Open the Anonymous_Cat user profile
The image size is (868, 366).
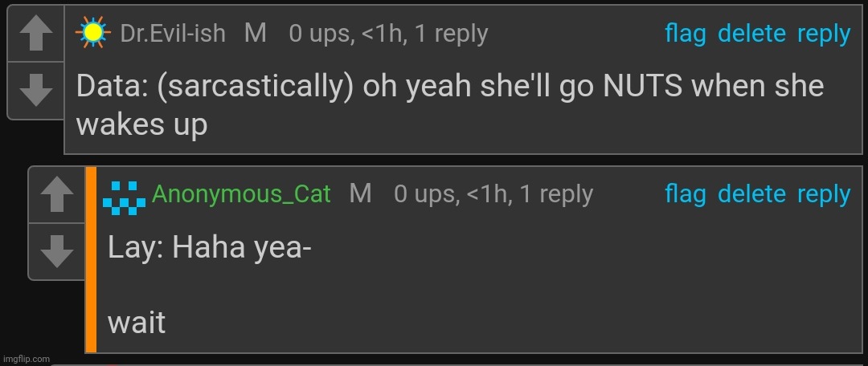[241, 194]
